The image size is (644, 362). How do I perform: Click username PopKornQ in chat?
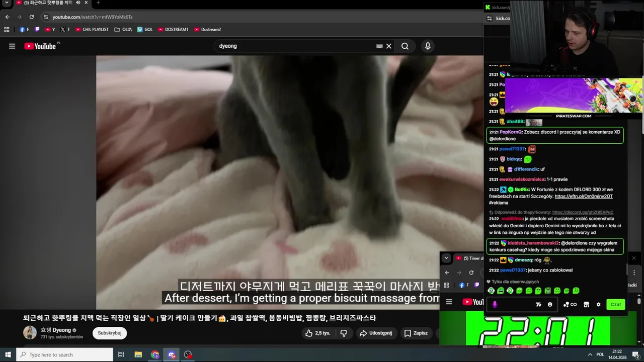[x=511, y=132]
